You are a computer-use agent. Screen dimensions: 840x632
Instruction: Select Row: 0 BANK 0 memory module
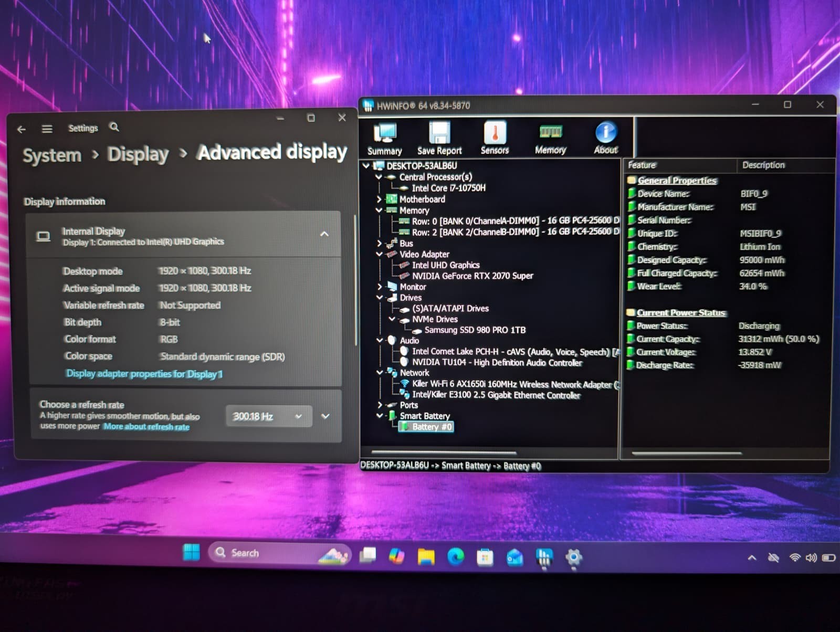[x=516, y=221]
